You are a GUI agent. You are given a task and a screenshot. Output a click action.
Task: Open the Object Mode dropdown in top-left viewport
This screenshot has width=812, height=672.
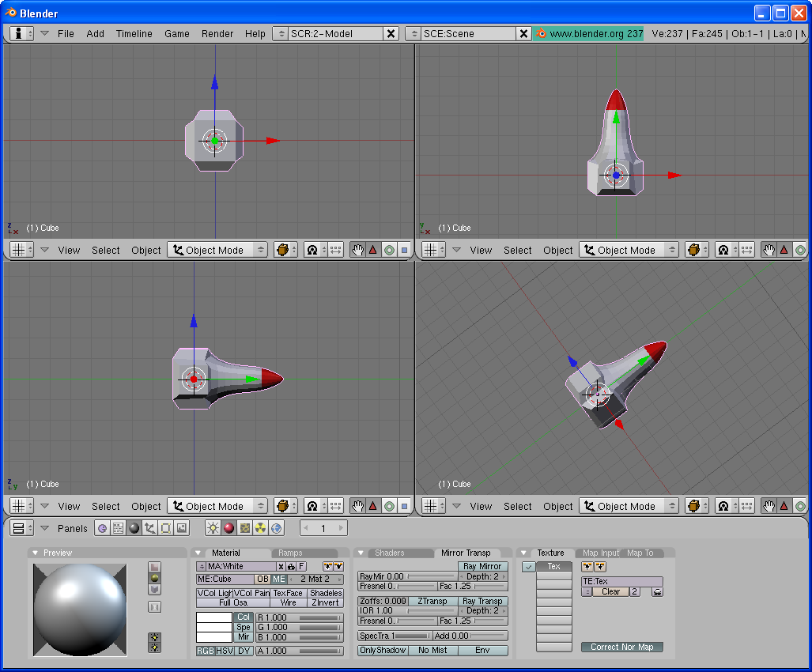coord(217,250)
